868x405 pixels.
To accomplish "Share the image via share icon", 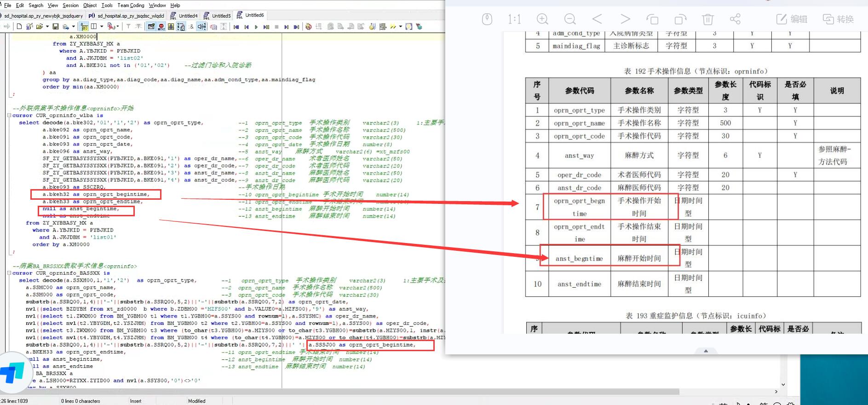I will 735,19.
